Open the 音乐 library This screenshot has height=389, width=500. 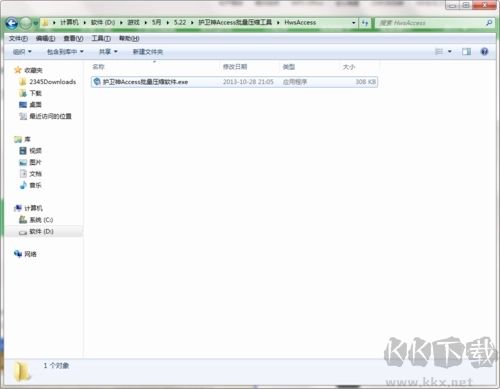[35, 185]
